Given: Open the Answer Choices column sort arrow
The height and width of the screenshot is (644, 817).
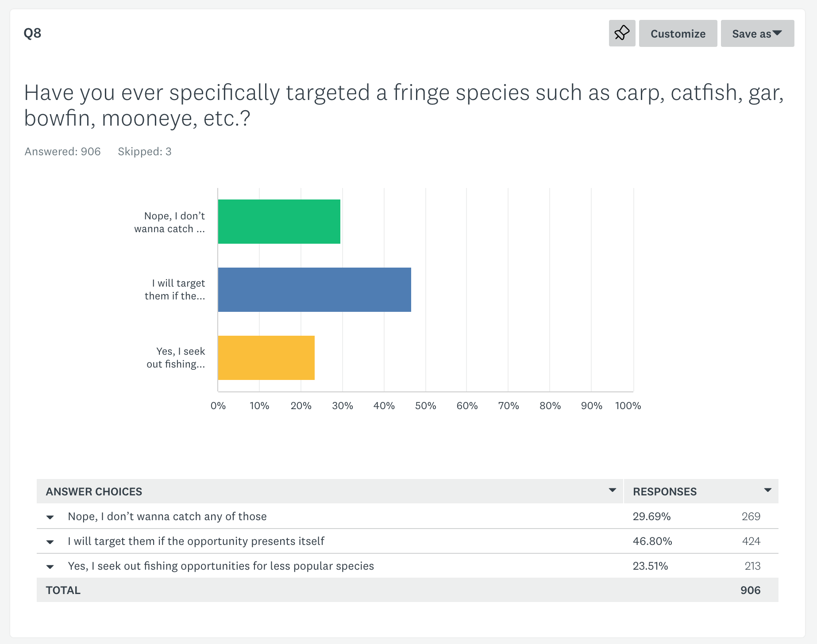Looking at the screenshot, I should click(613, 490).
